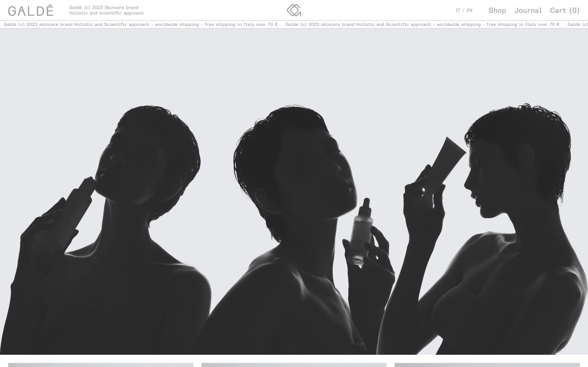Viewport: 588px width, 367px height.
Task: Open the middle product card below the hero
Action: click(294, 365)
